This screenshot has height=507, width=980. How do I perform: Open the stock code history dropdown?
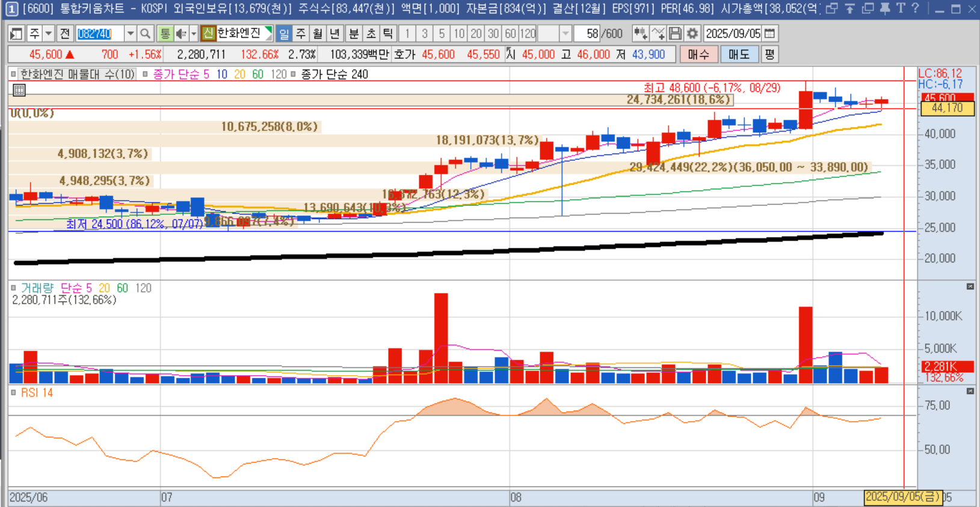(130, 34)
